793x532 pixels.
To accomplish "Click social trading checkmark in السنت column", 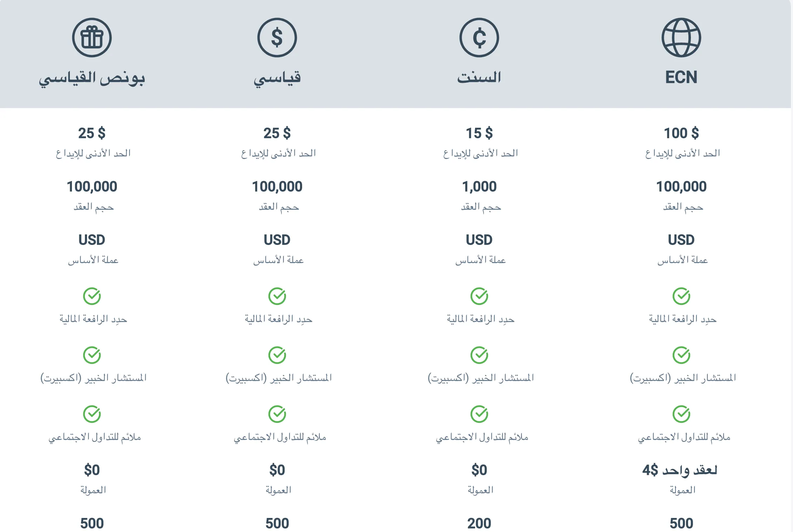I will 479,414.
